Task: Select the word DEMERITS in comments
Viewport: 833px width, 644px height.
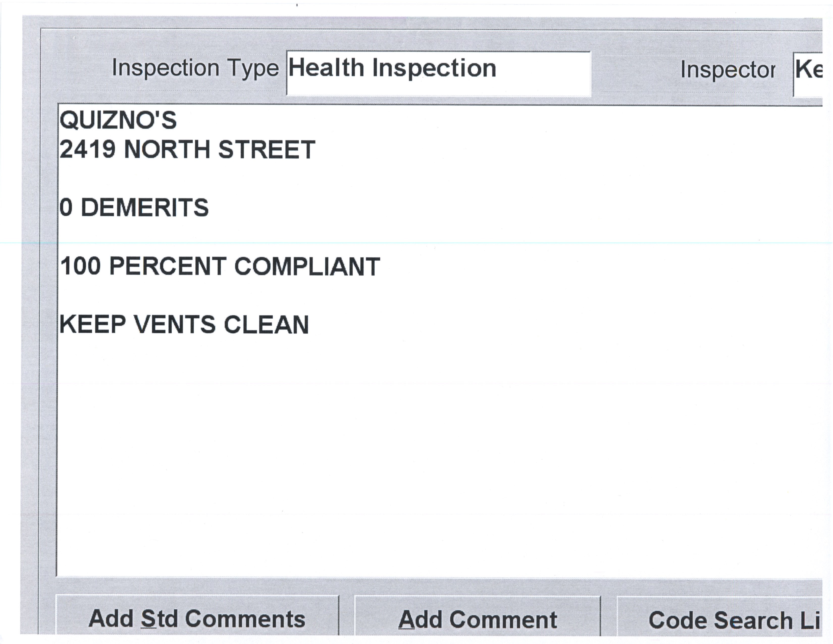Action: 145,208
